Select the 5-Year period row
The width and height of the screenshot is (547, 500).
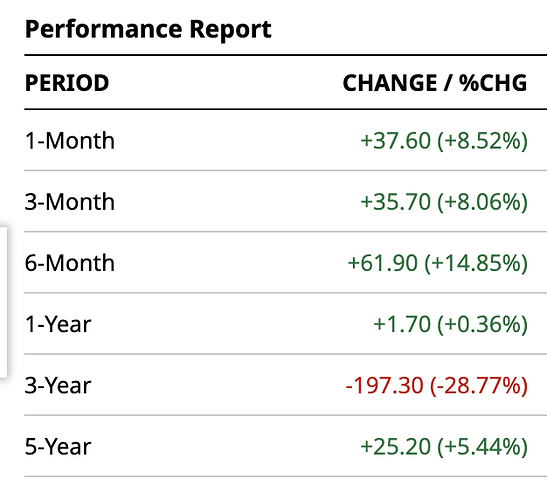coord(286,446)
